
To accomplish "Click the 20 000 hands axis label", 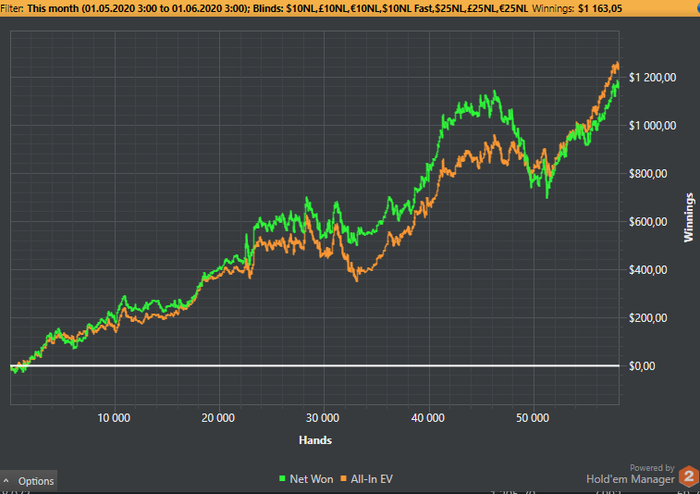I will coord(218,418).
